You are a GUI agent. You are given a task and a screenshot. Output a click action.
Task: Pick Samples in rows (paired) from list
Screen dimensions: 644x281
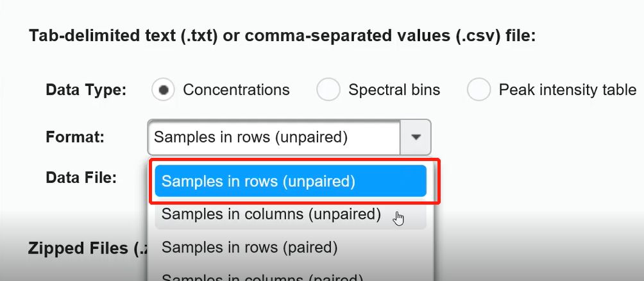(250, 246)
